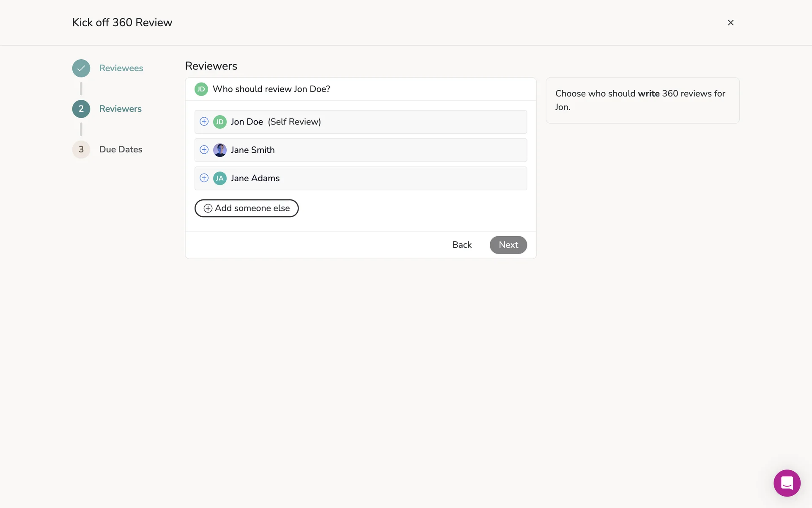
Task: Click the Next button
Action: click(508, 245)
